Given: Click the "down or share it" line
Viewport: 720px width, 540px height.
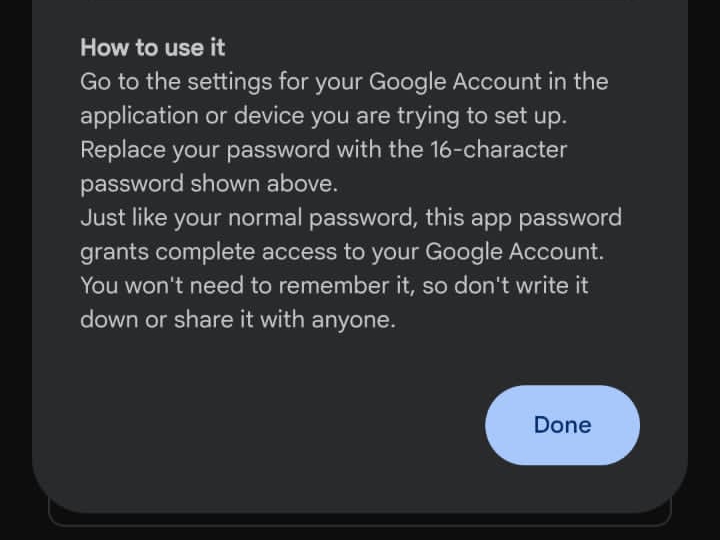Looking at the screenshot, I should (x=238, y=320).
